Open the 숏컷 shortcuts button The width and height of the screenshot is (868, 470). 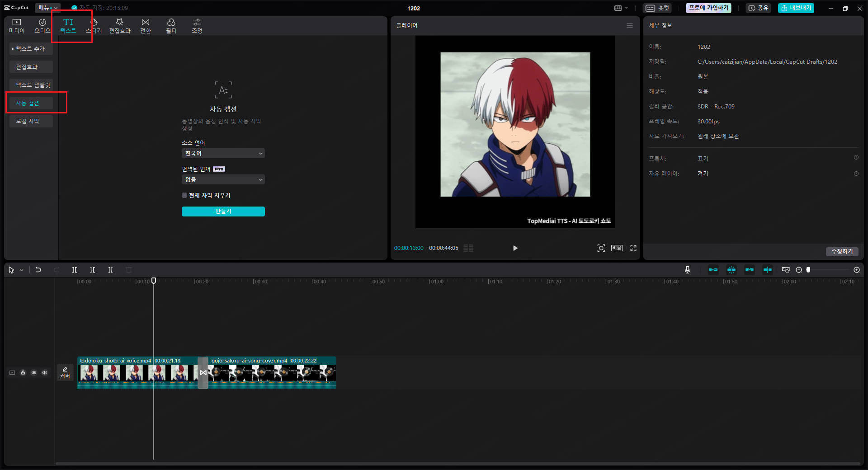(657, 8)
